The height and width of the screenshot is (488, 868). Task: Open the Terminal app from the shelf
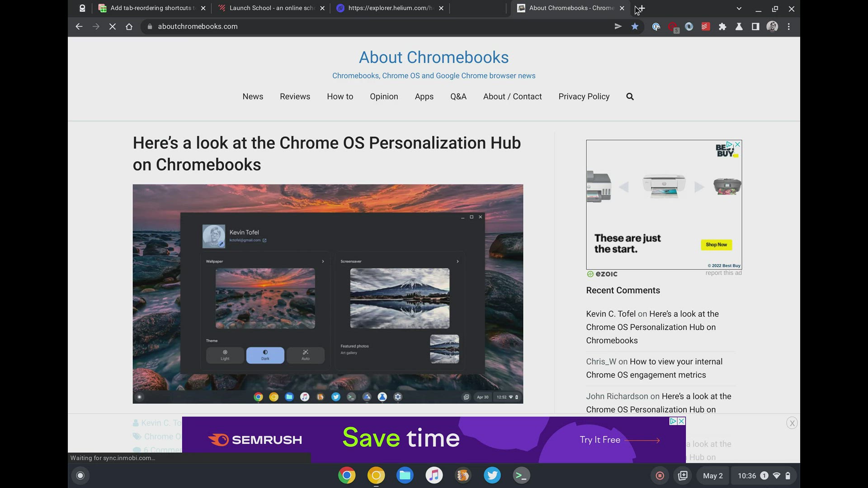pyautogui.click(x=521, y=475)
